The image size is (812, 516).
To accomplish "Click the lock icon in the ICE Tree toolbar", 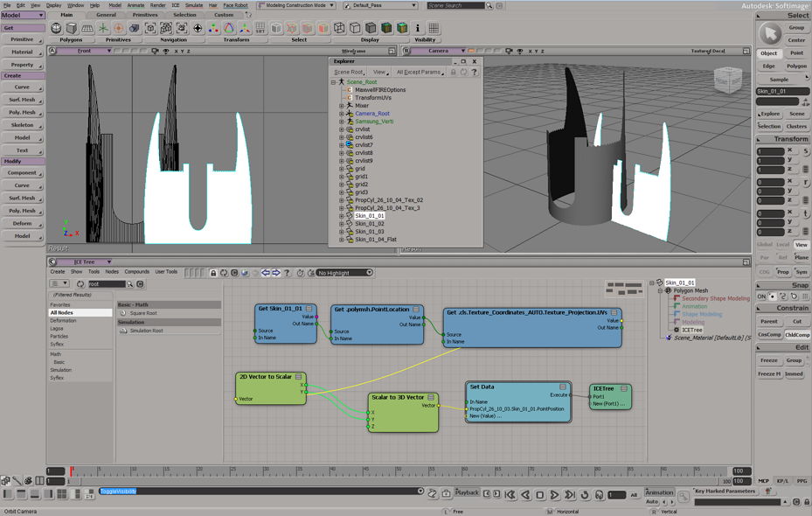I will (x=213, y=273).
